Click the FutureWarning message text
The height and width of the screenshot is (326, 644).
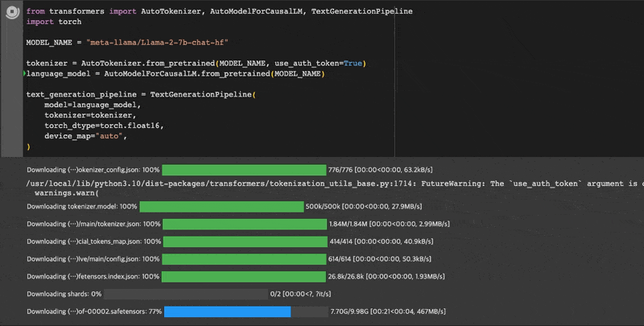(335, 184)
